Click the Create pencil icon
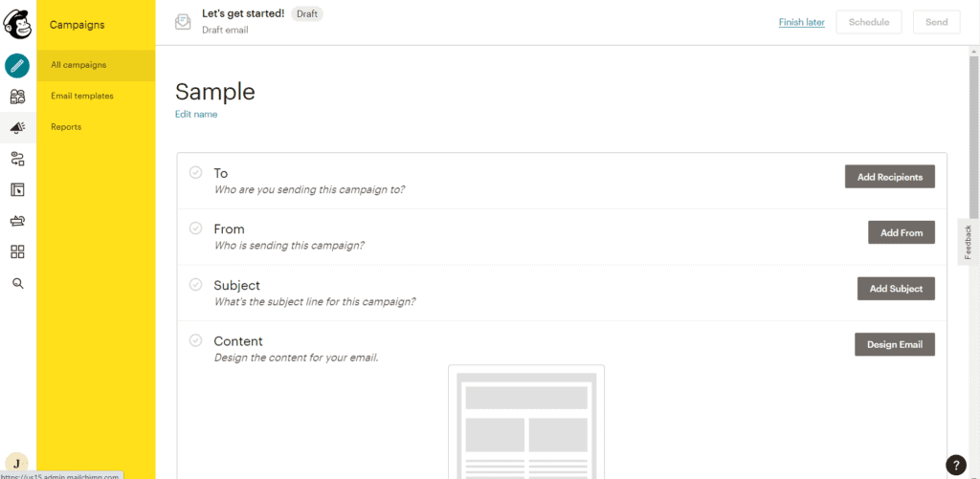The width and height of the screenshot is (980, 479). point(17,65)
